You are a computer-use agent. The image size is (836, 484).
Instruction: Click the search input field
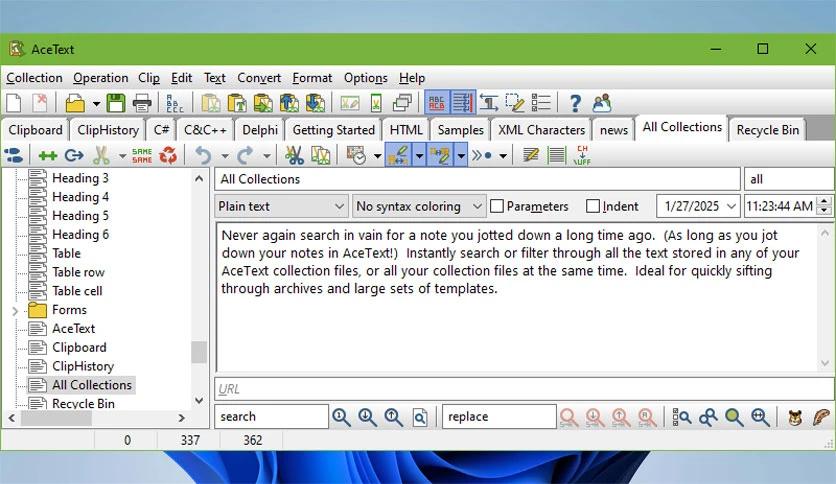[271, 416]
